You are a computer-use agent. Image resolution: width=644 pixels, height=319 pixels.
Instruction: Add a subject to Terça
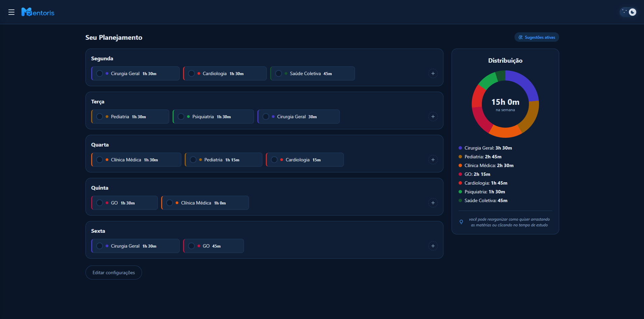click(x=433, y=117)
